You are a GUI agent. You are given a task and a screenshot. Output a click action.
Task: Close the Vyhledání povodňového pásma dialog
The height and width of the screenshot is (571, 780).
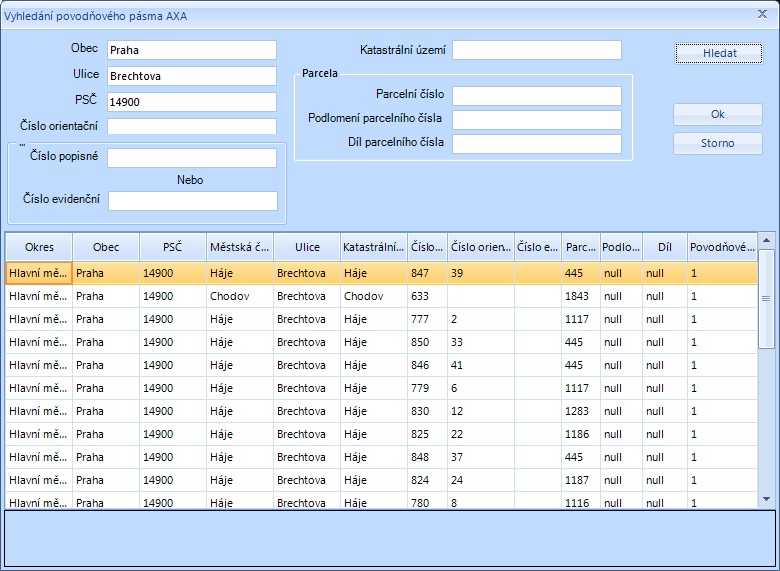pos(762,14)
